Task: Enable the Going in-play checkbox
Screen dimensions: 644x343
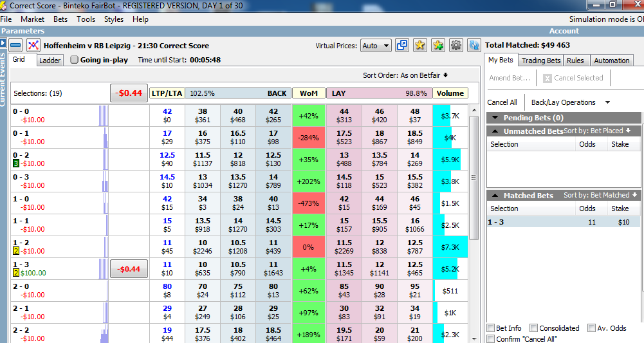Action: pyautogui.click(x=75, y=60)
